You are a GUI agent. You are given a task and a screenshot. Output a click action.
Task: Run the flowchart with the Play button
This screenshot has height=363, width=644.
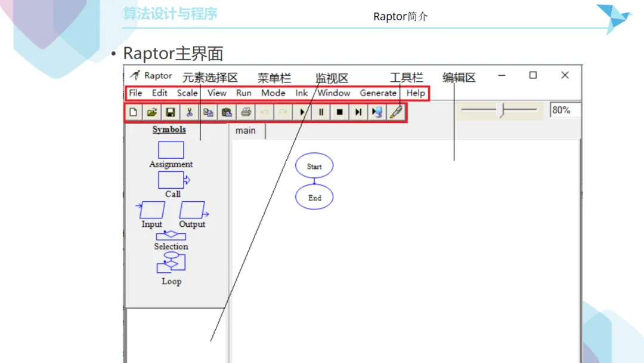click(x=302, y=112)
